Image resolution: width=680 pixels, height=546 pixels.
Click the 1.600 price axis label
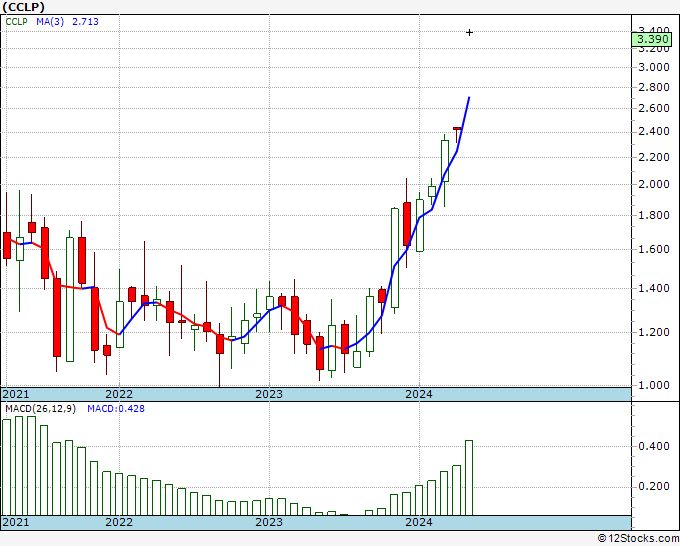[654, 249]
